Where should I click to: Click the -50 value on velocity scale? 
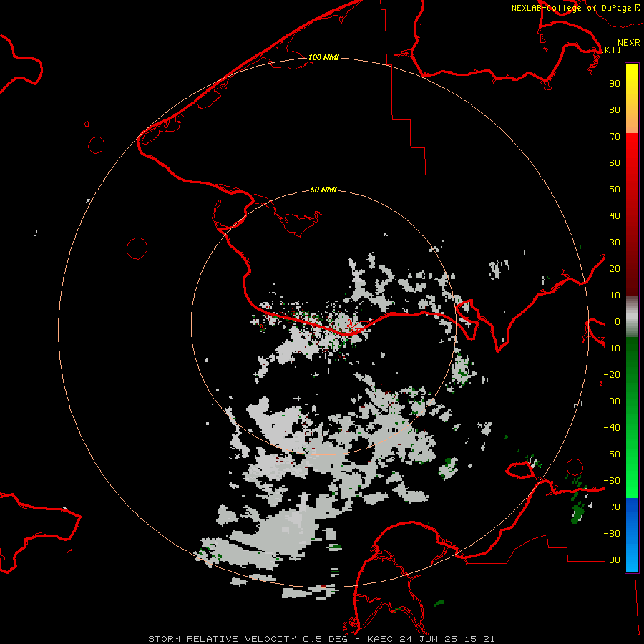[612, 454]
